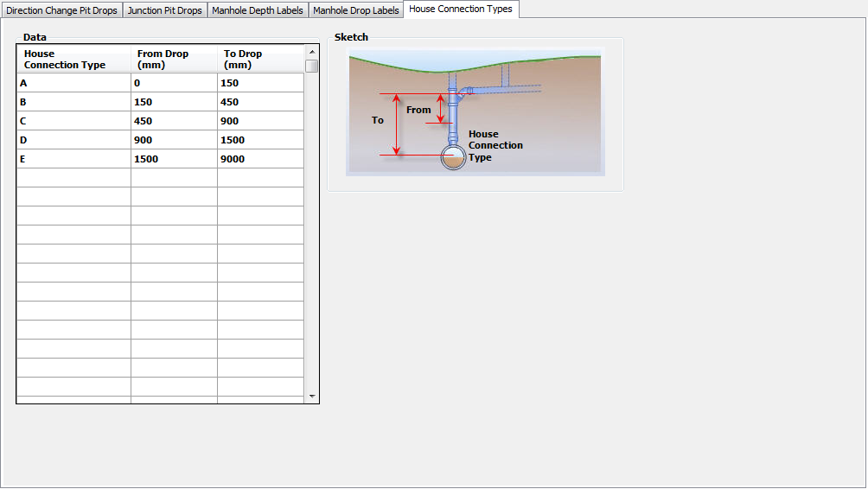This screenshot has width=868, height=489.
Task: Click the House Connection Type column header
Action: (x=73, y=59)
